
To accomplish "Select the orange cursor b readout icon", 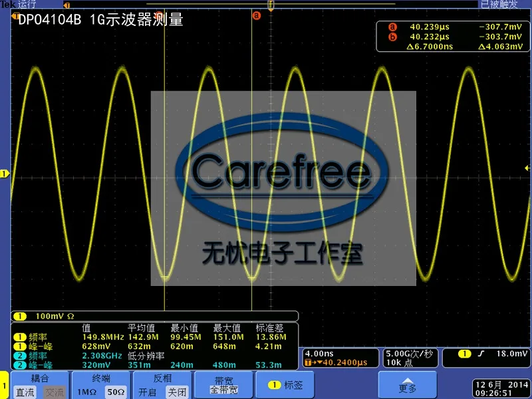I will click(x=392, y=37).
